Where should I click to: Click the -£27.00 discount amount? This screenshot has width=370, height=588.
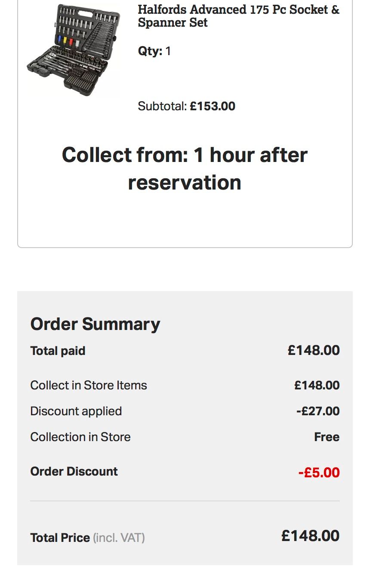[318, 411]
